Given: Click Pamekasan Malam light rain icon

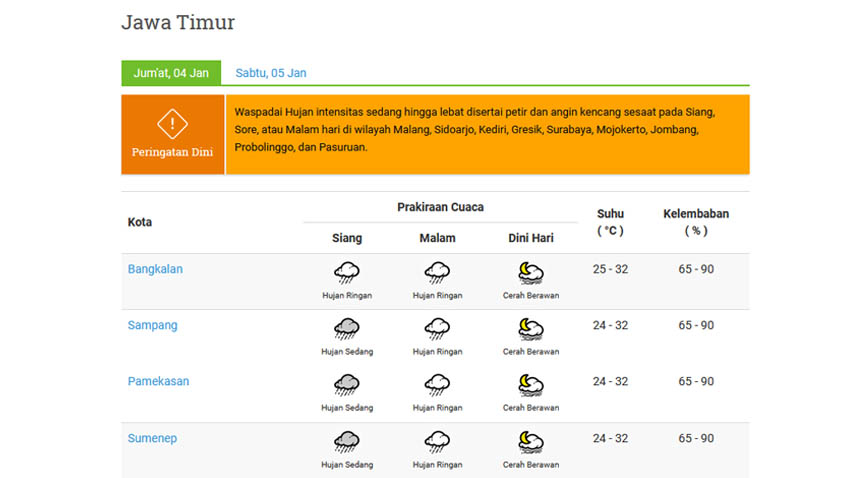Looking at the screenshot, I should 437,385.
